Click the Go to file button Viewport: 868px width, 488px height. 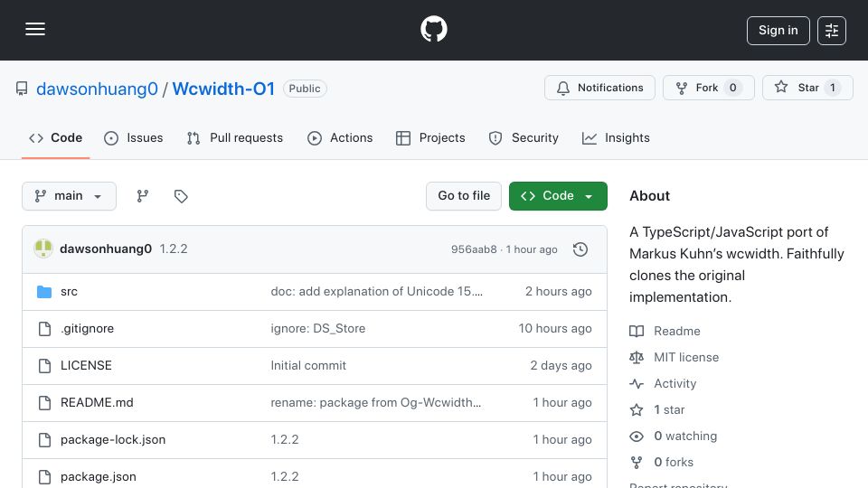coord(464,196)
